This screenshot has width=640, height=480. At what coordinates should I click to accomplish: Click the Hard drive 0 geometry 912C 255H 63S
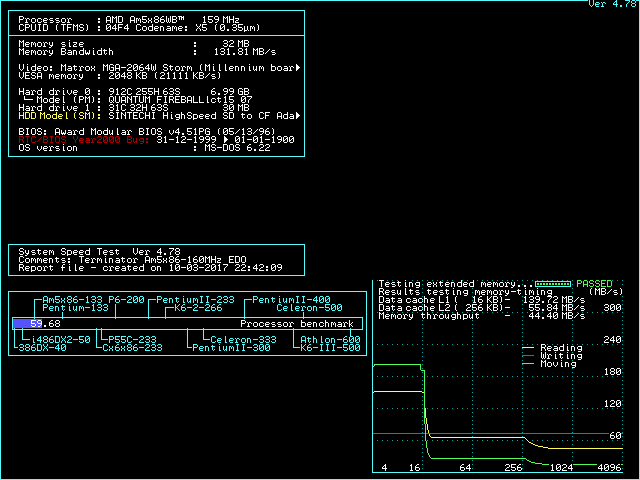click(144, 92)
